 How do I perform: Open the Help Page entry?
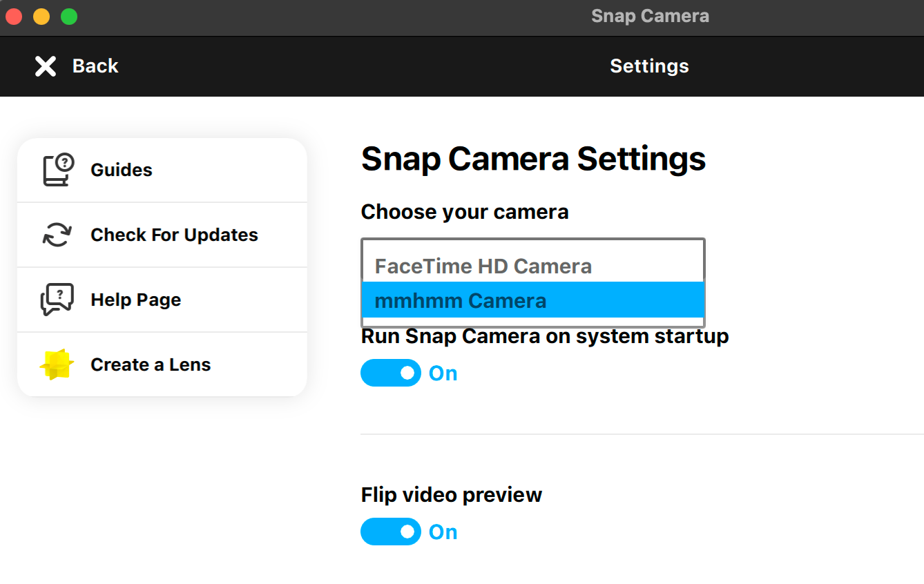pos(162,300)
